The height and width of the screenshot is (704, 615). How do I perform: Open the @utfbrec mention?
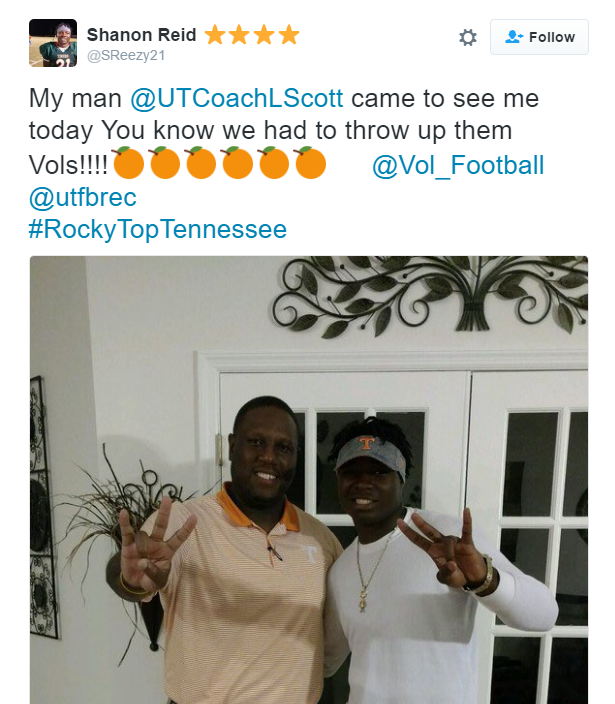coord(83,197)
